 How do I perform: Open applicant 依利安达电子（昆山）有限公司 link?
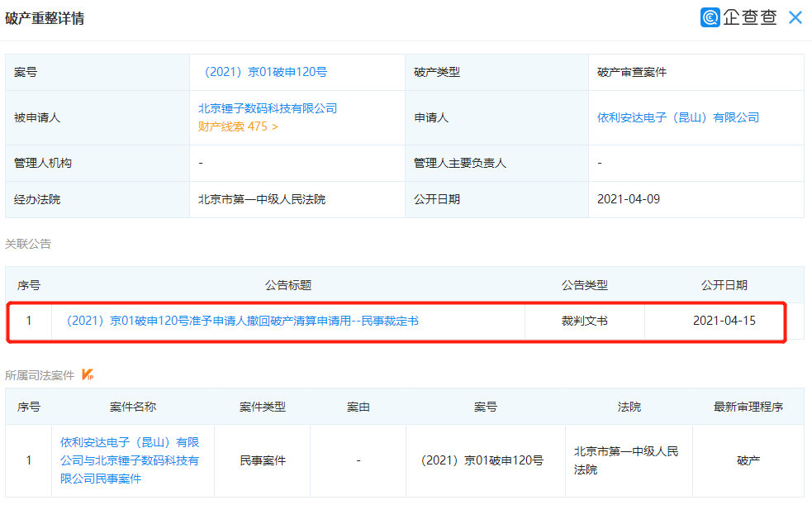click(x=678, y=117)
